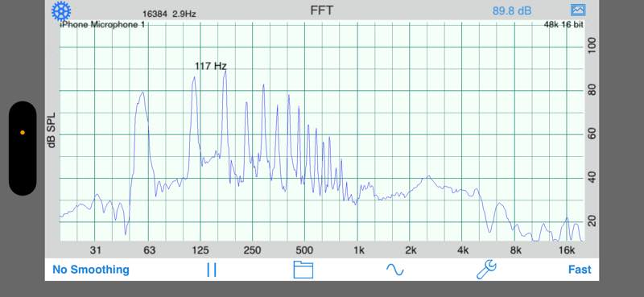Open the settings gear icon
The image size is (644, 297).
(x=61, y=11)
